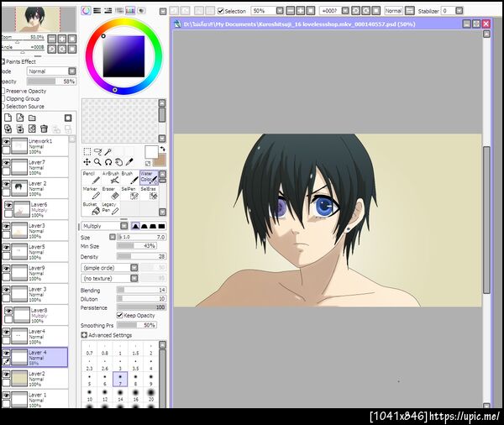This screenshot has width=504, height=425.
Task: Choose the SelEras selection eraser tool
Action: [x=149, y=193]
